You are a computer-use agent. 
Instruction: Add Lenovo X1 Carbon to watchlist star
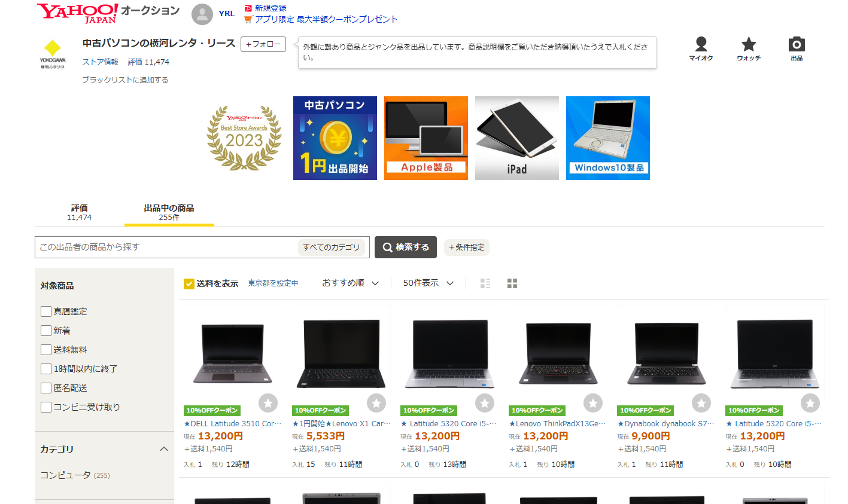376,403
